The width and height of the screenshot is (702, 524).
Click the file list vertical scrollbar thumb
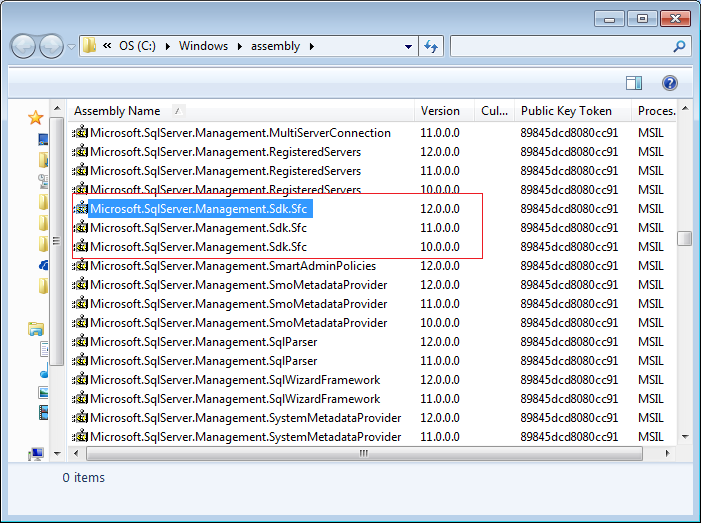click(685, 238)
